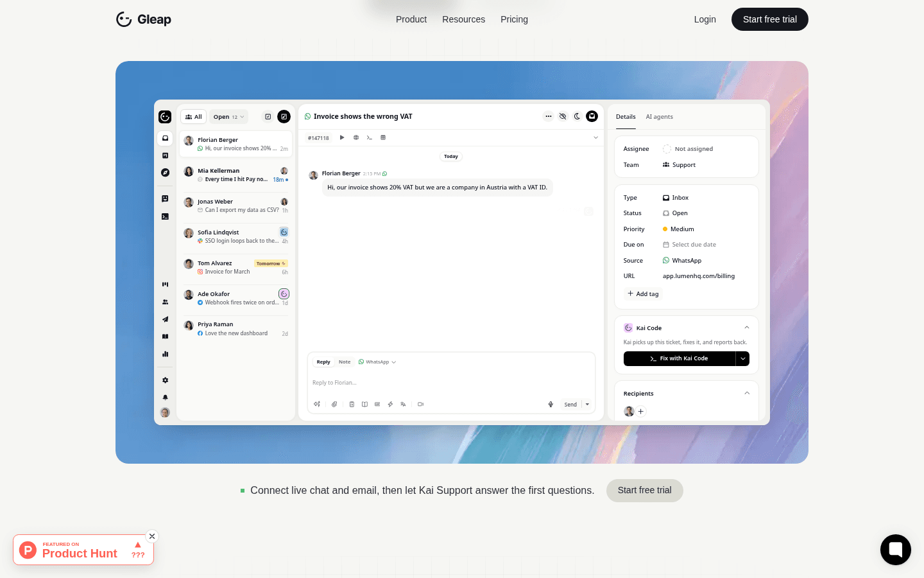This screenshot has width=924, height=578.
Task: Switch to the AI agents tab
Action: 660,117
